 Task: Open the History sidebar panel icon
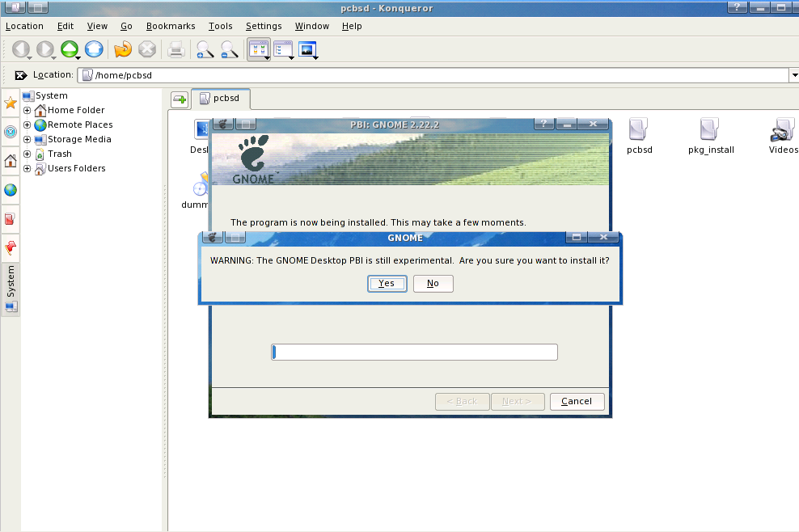[11, 132]
